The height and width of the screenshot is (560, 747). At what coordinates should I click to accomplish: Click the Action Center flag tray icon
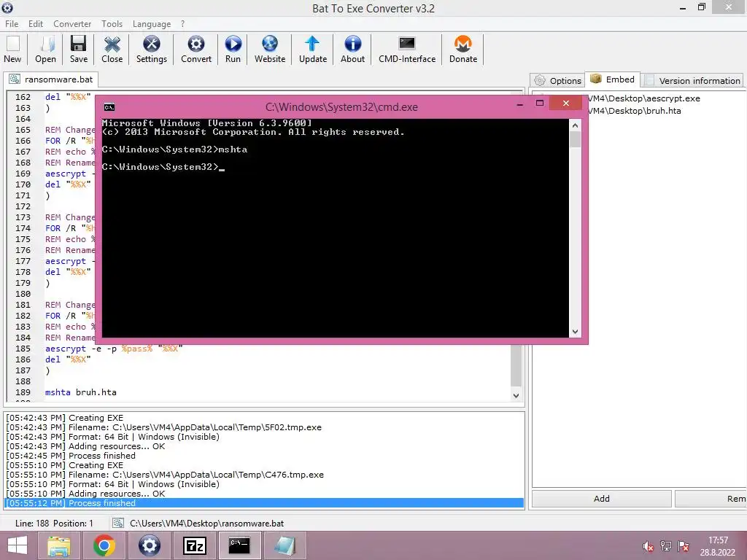click(684, 546)
